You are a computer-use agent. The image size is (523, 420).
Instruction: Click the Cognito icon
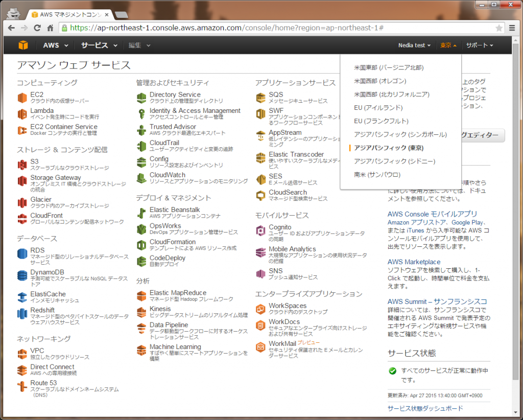pos(260,230)
